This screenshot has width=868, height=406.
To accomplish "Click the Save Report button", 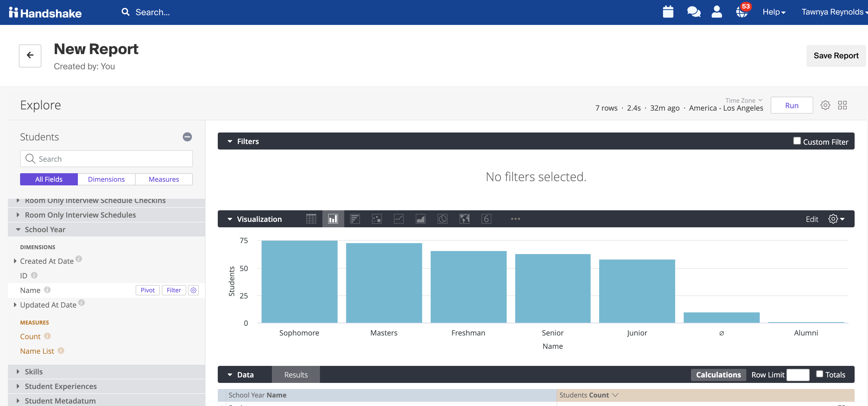I will point(836,56).
